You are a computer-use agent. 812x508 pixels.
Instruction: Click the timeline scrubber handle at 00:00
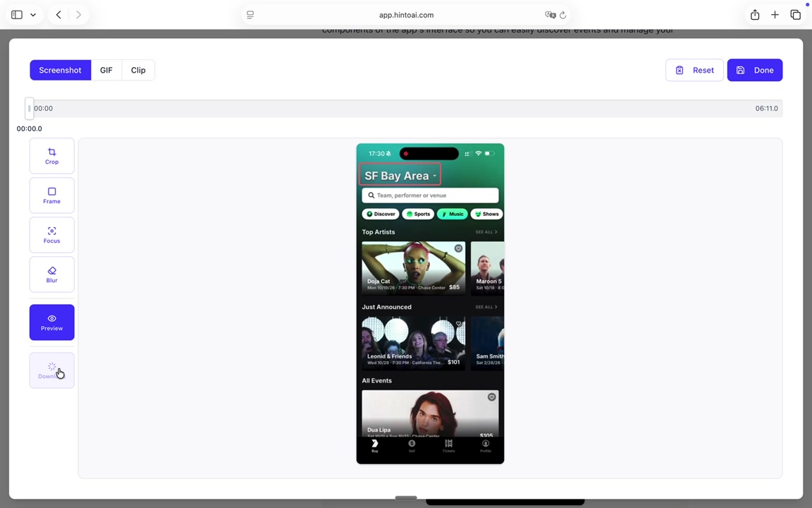[29, 108]
